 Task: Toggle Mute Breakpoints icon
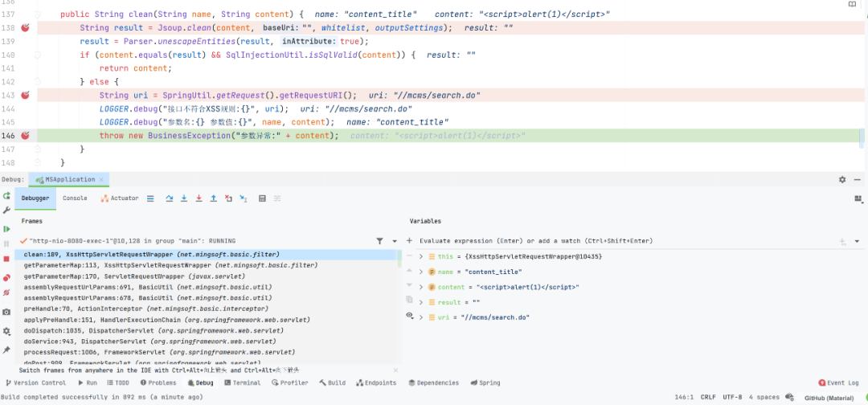pyautogui.click(x=6, y=292)
